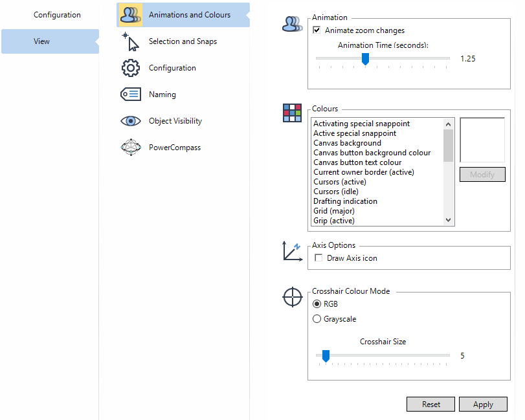Screen dimensions: 525x420
Task: Click the Configuration gear icon
Action: coord(131,68)
